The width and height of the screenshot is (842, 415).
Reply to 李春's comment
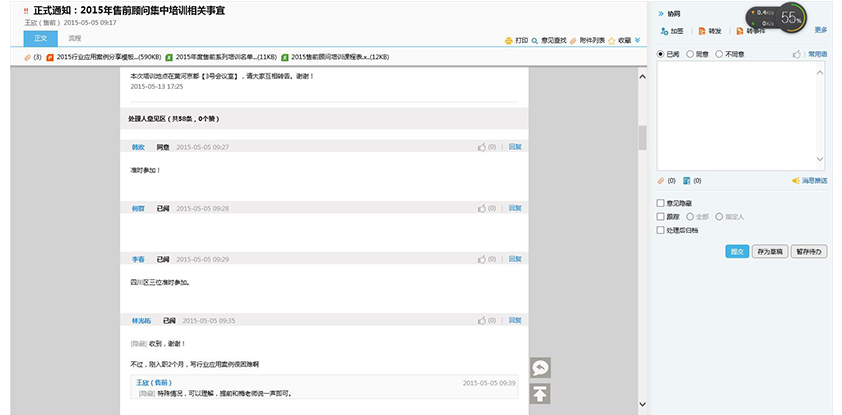[x=515, y=259]
